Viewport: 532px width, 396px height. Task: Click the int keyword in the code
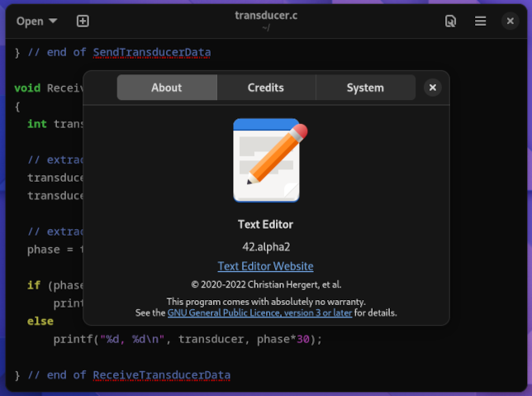(x=37, y=124)
